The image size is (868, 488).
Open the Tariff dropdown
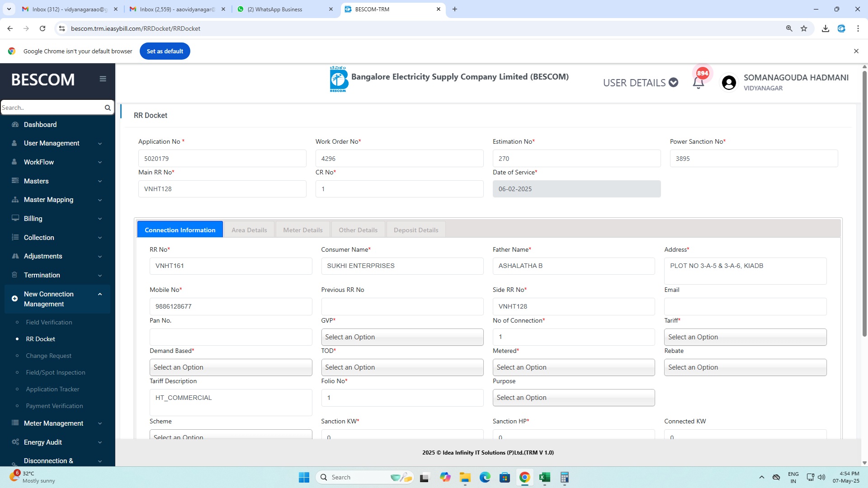(x=745, y=337)
